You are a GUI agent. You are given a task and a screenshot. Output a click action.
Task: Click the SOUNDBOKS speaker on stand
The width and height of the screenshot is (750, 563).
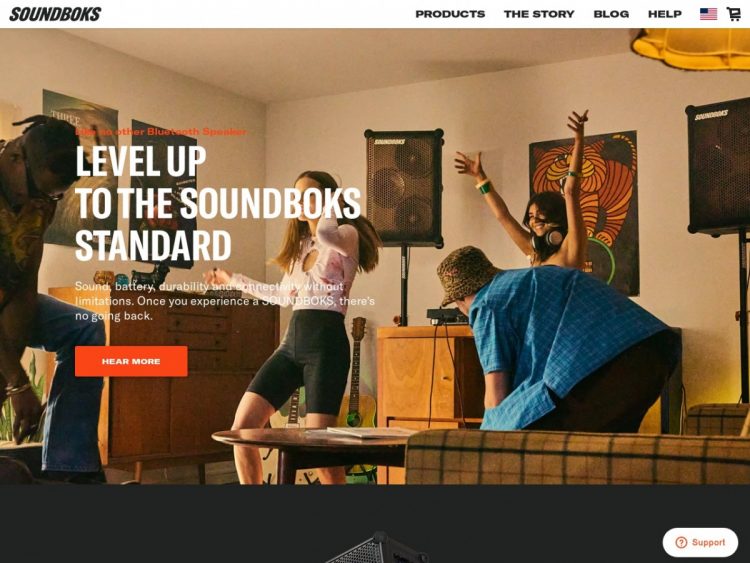pos(405,187)
